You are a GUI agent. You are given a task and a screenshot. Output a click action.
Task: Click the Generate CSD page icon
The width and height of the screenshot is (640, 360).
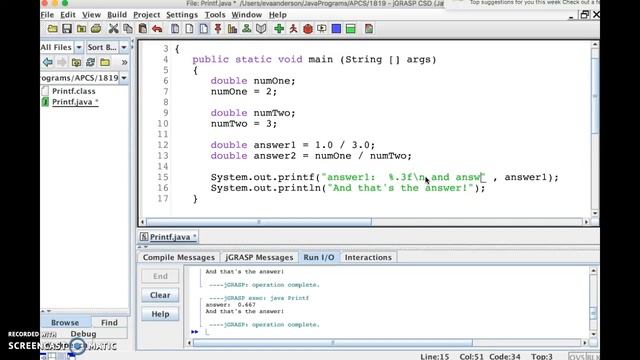(175, 29)
